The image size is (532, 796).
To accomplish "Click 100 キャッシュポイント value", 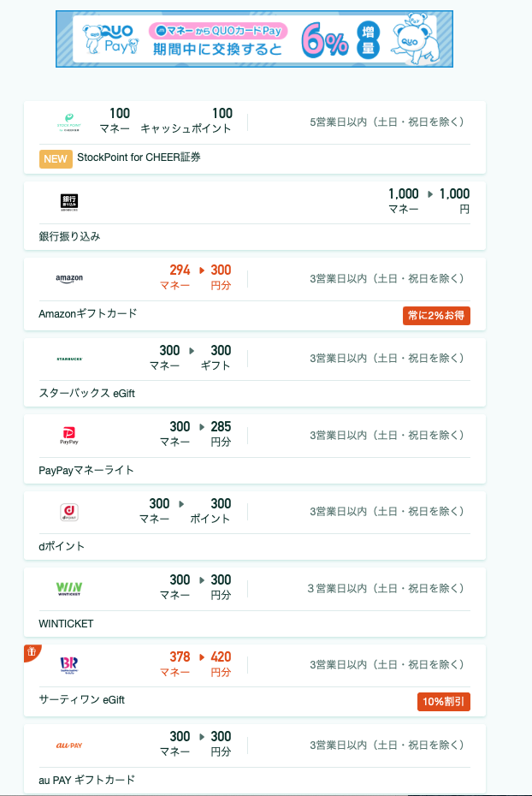I will coord(186,121).
